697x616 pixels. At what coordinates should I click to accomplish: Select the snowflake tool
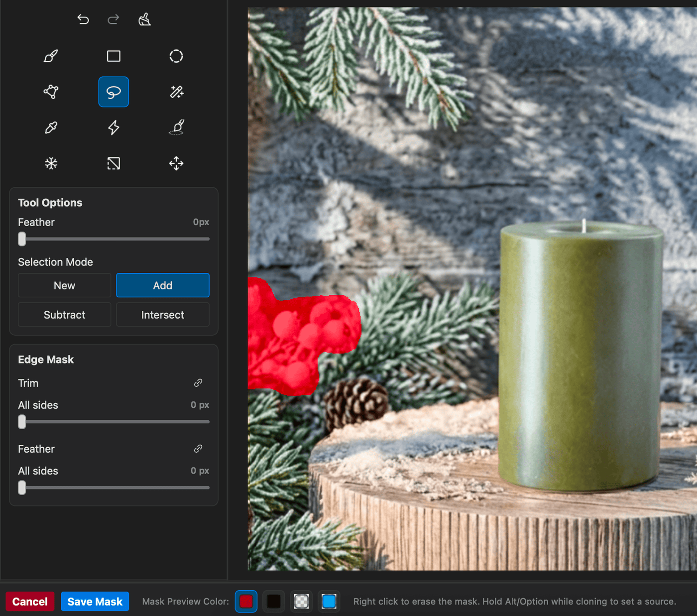(51, 163)
